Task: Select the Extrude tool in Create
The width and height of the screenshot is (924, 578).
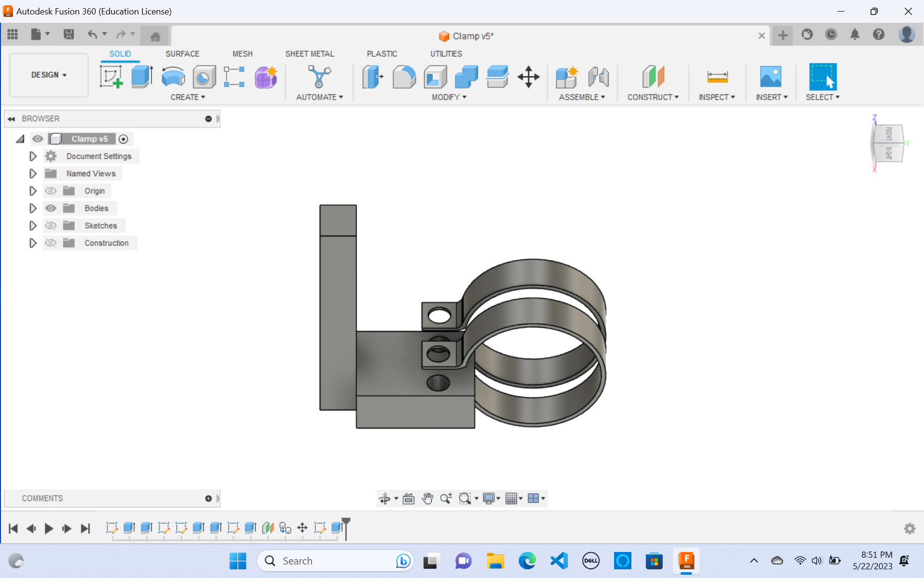Action: 141,77
